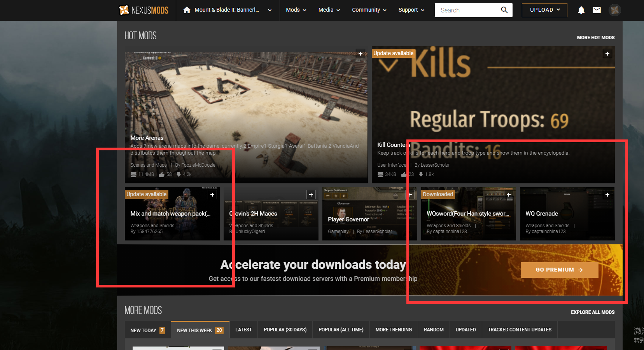Open the EXPLORE ALL MODS link
This screenshot has height=350, width=644.
coord(593,312)
